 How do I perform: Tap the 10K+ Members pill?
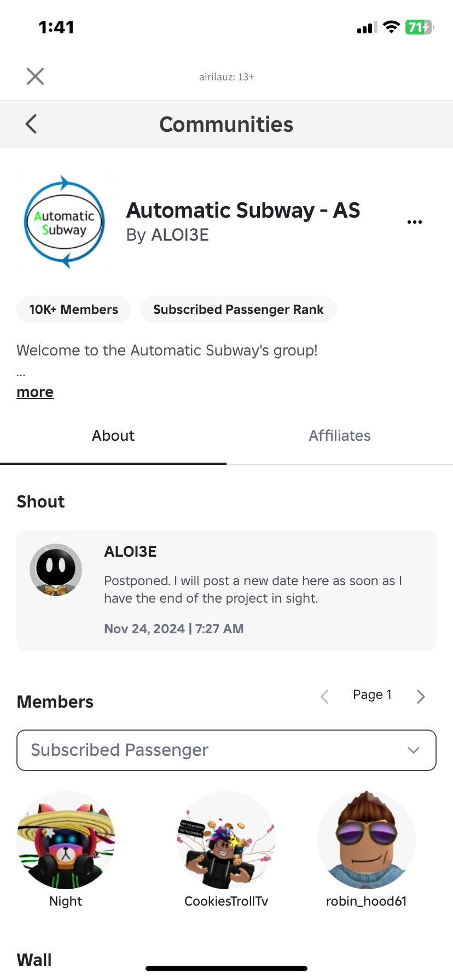(x=74, y=310)
